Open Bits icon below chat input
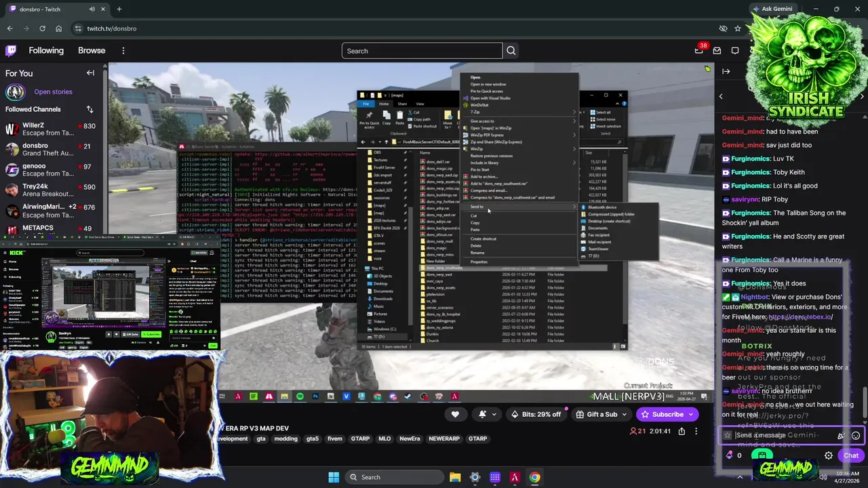This screenshot has width=868, height=488. coord(730,455)
